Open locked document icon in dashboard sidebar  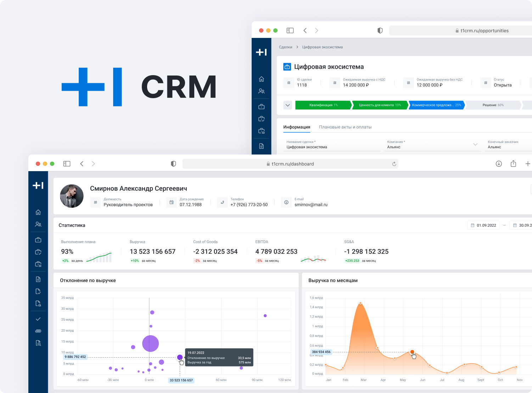(38, 303)
